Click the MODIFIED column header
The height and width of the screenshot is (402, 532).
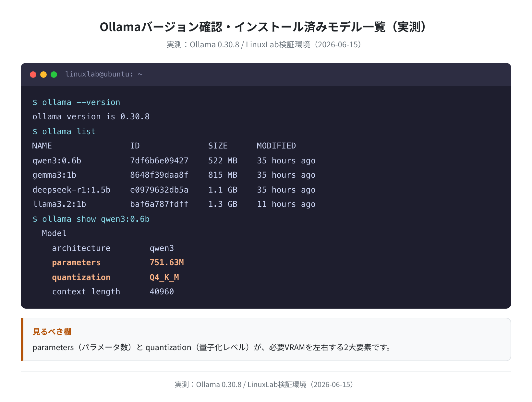276,146
